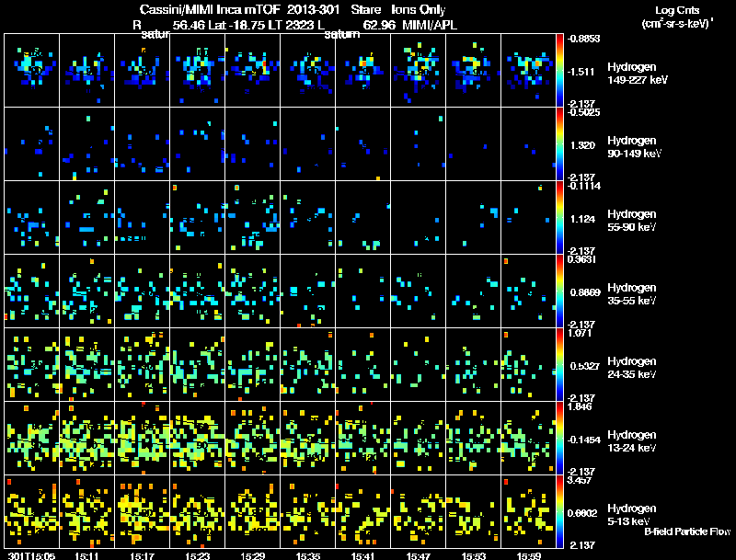This screenshot has height=560, width=736.
Task: Click the 'Hydrogen 13-24 keV' row label
Action: click(x=632, y=441)
